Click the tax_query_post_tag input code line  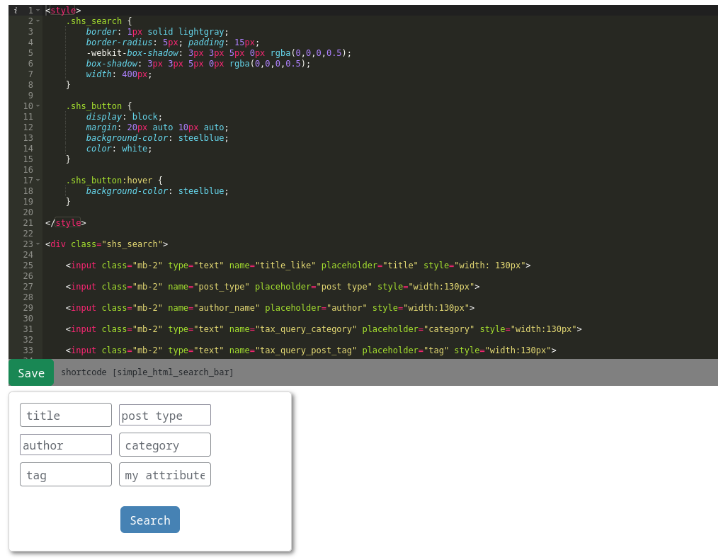[x=311, y=350]
